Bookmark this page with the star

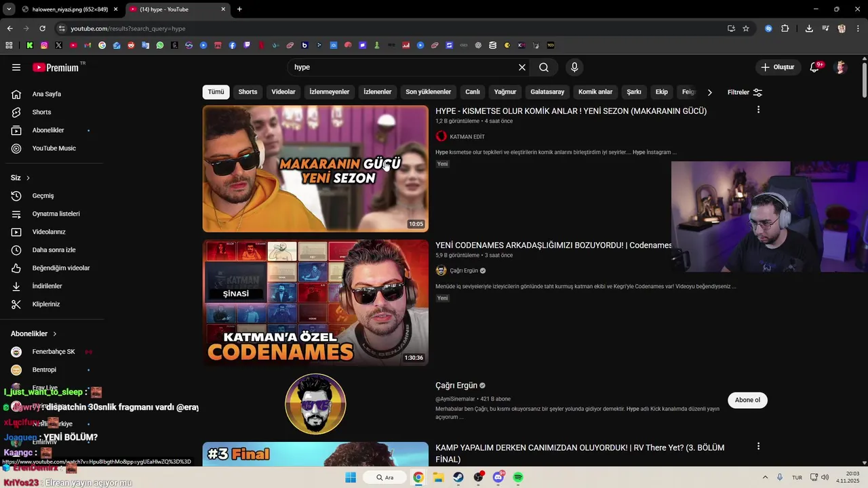coord(746,28)
